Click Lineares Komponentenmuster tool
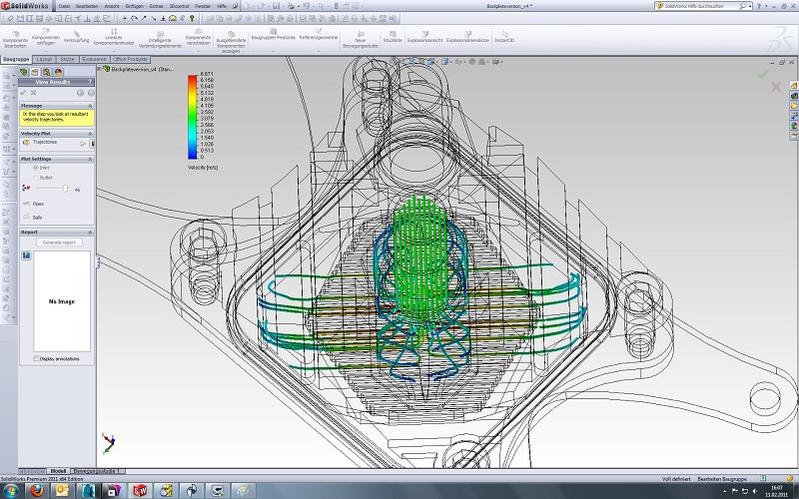Screen dimensions: 799x499 point(114,38)
